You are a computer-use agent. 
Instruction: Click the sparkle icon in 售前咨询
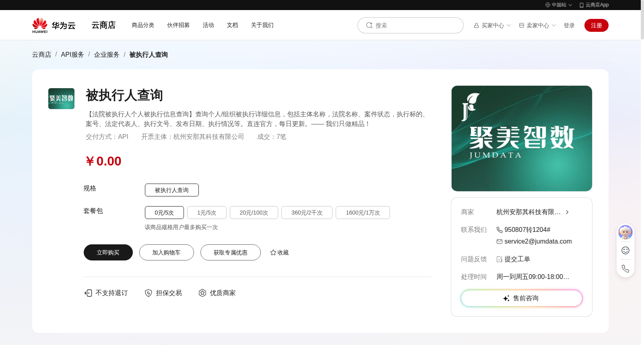pyautogui.click(x=506, y=298)
